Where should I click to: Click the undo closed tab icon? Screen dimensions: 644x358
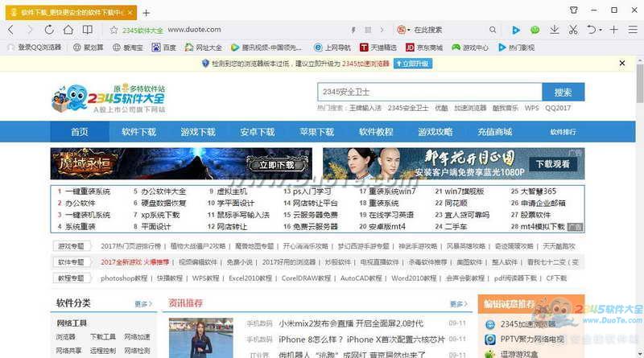591,30
